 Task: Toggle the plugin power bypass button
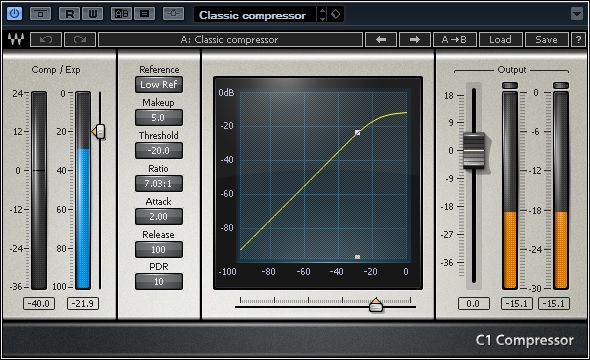pos(14,14)
